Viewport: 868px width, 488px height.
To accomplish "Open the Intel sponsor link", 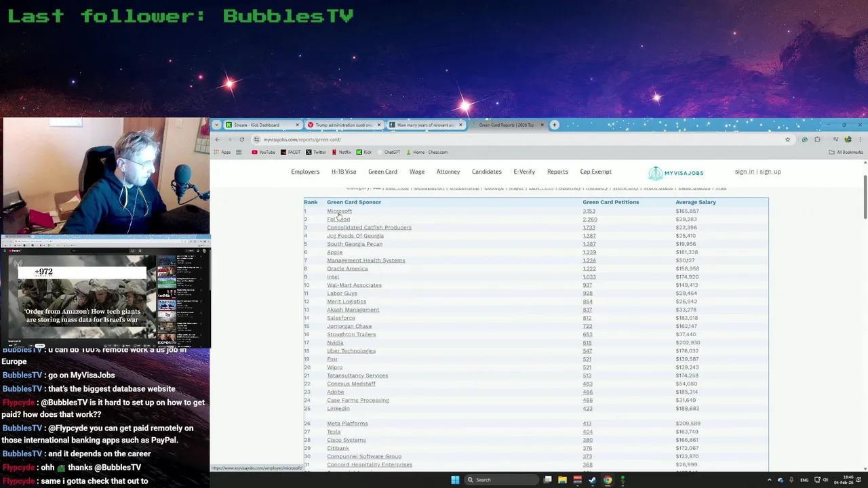I will 333,277.
